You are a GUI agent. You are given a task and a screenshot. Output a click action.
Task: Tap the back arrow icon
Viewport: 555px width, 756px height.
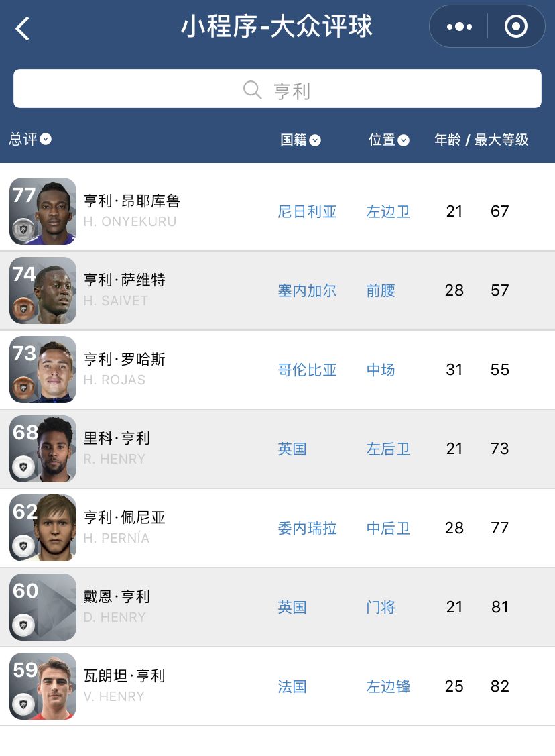23,28
